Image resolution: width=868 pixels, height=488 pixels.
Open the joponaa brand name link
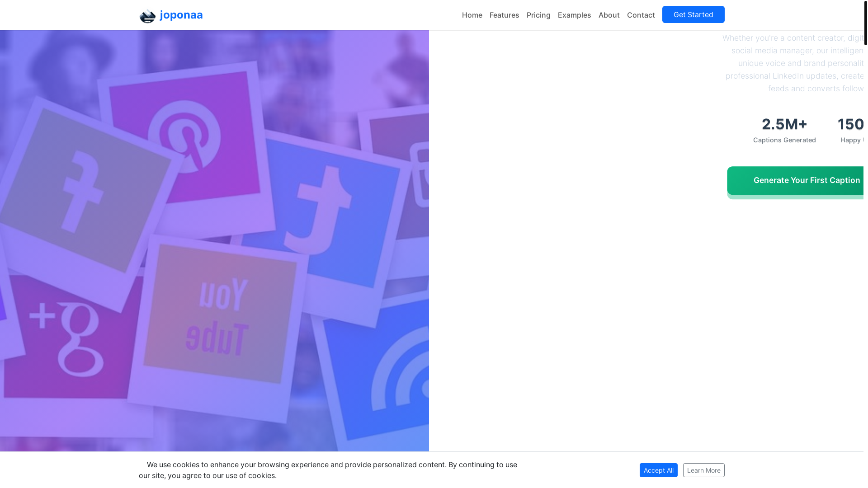coord(181,15)
